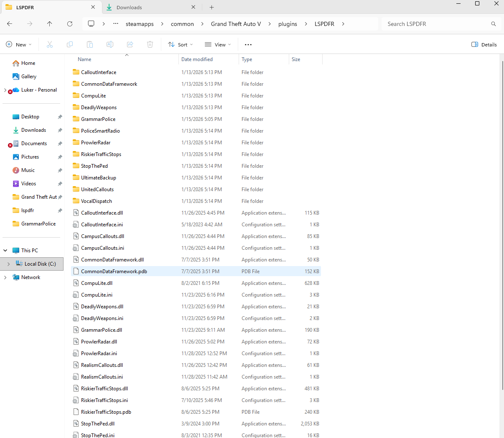The image size is (504, 438).
Task: Expand the Local Disk (C:) tree node
Action: (8, 264)
